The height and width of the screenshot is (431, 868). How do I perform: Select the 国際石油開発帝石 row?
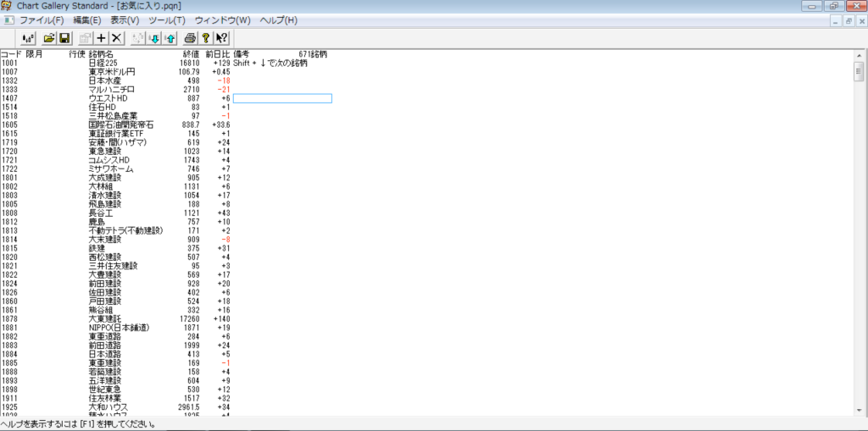point(115,124)
